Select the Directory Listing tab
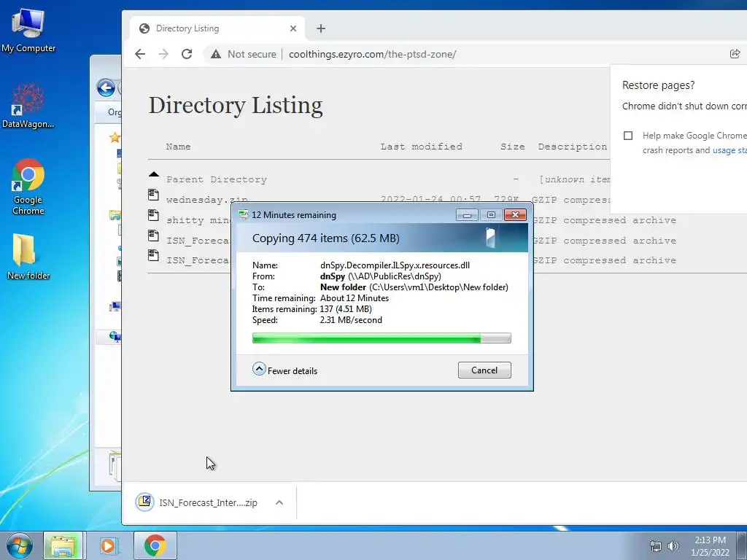This screenshot has height=560, width=747. click(217, 28)
